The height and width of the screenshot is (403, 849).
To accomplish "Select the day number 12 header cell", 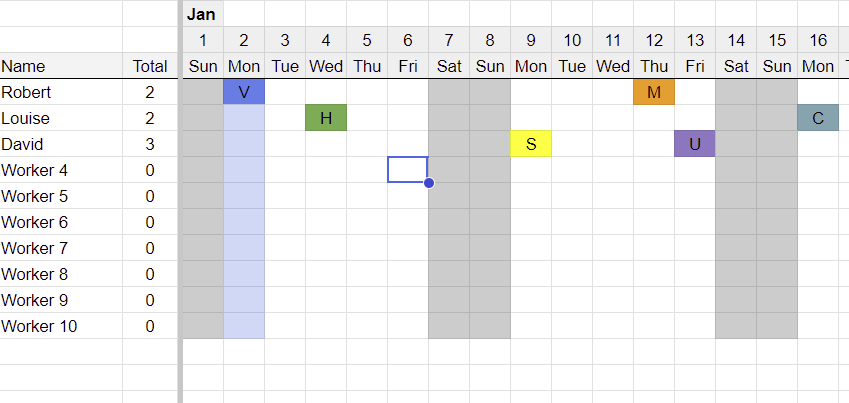I will [654, 40].
